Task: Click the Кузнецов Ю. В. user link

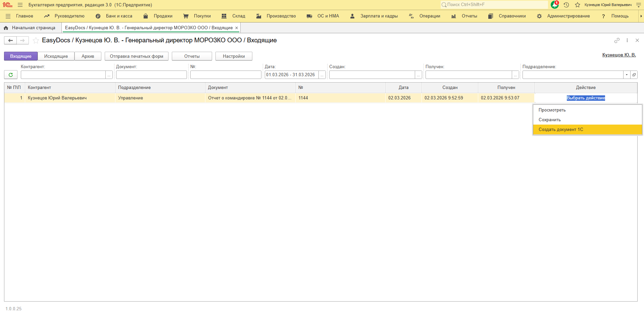Action: pyautogui.click(x=619, y=55)
